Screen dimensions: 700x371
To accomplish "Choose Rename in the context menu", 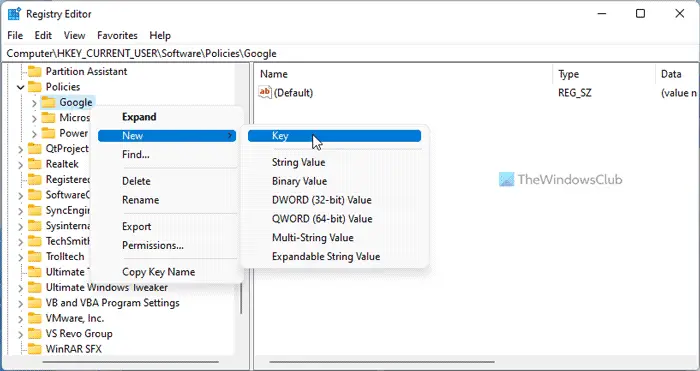I will click(x=167, y=200).
